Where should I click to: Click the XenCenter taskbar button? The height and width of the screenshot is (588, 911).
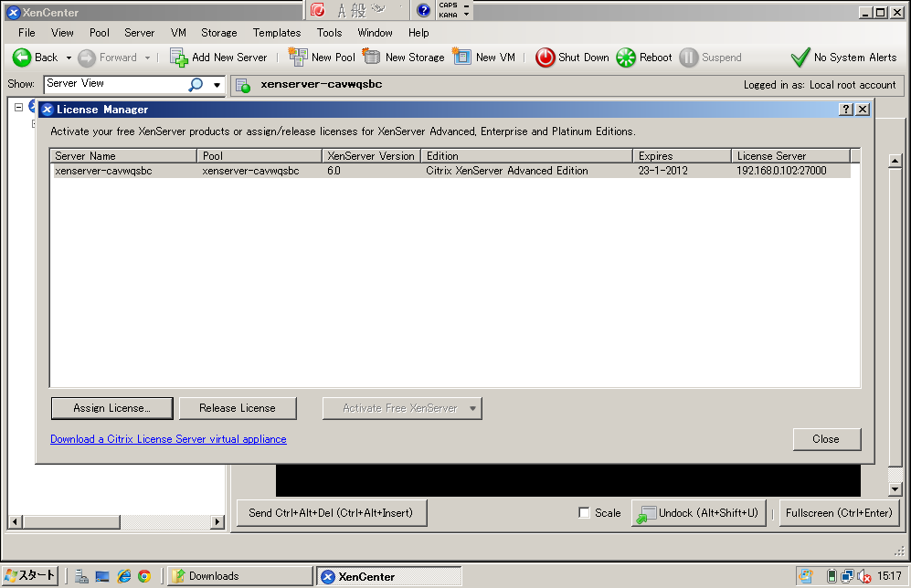click(389, 576)
